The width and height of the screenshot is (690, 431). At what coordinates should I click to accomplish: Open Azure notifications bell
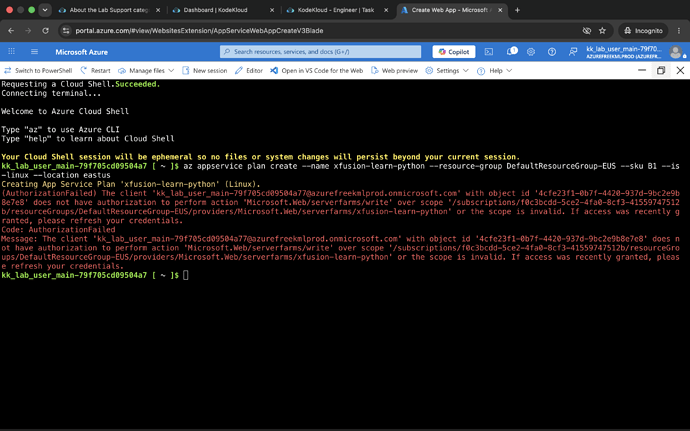(511, 52)
